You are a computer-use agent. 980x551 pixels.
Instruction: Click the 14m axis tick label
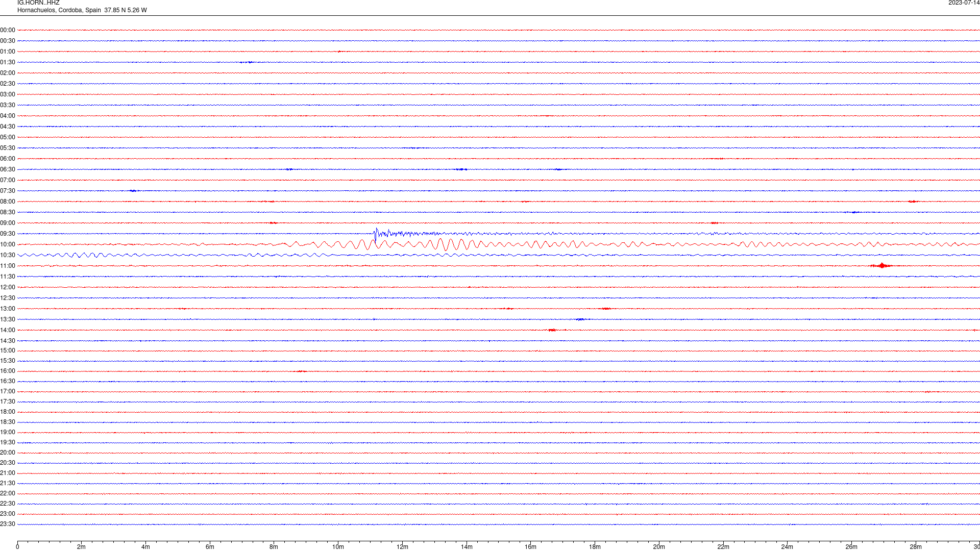point(467,547)
